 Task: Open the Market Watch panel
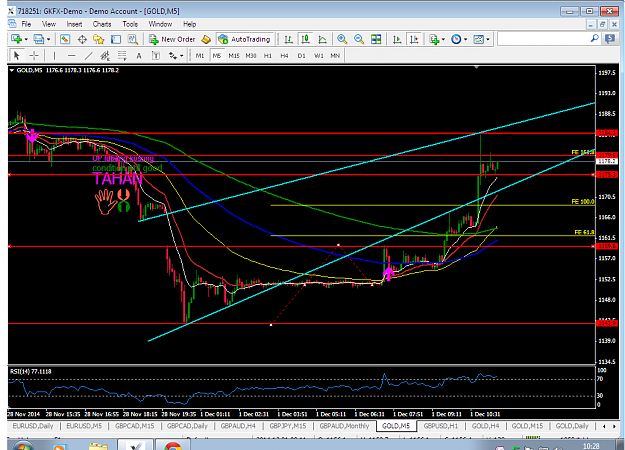(65, 39)
